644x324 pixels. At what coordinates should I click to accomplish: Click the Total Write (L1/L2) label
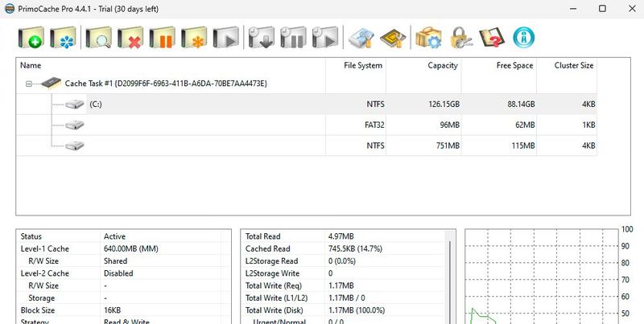[276, 297]
